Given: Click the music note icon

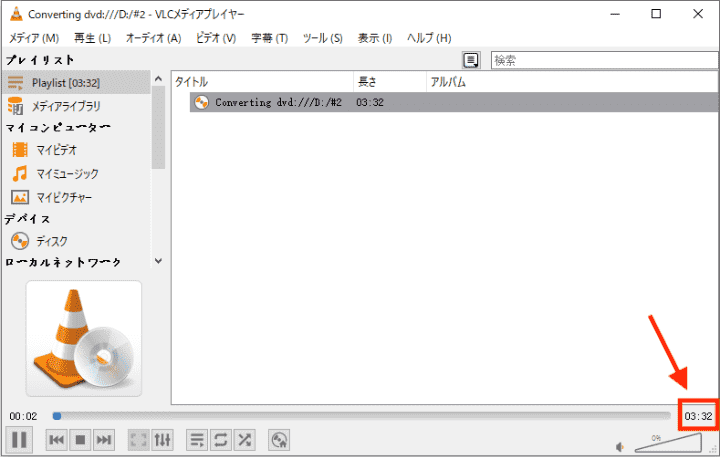Looking at the screenshot, I should pos(20,174).
